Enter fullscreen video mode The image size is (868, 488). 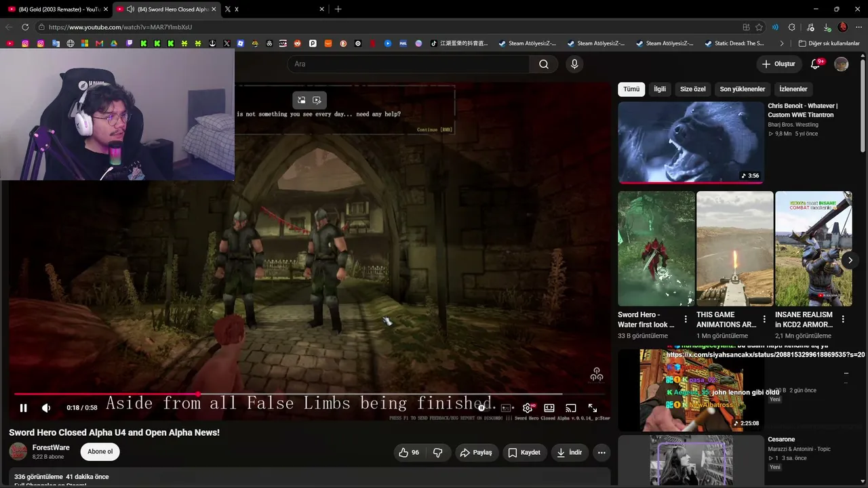coord(593,408)
